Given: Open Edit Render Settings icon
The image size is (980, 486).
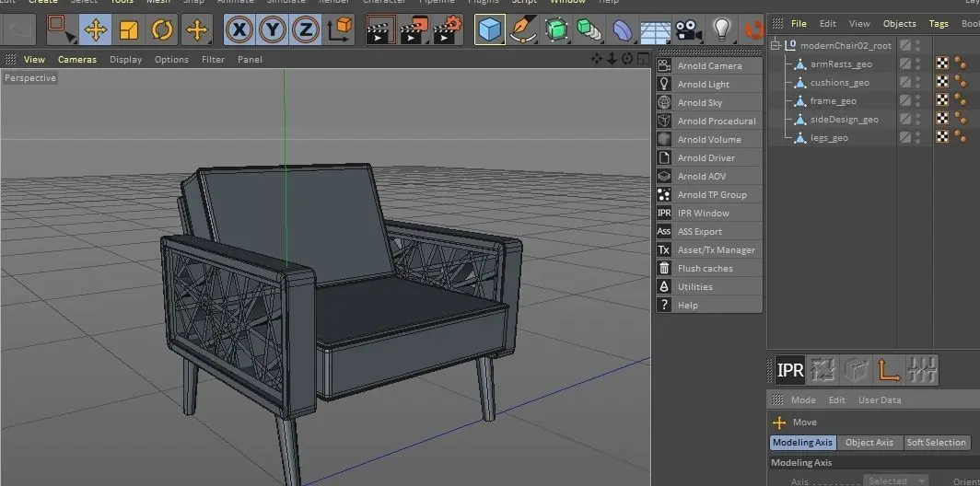Looking at the screenshot, I should coord(448,29).
